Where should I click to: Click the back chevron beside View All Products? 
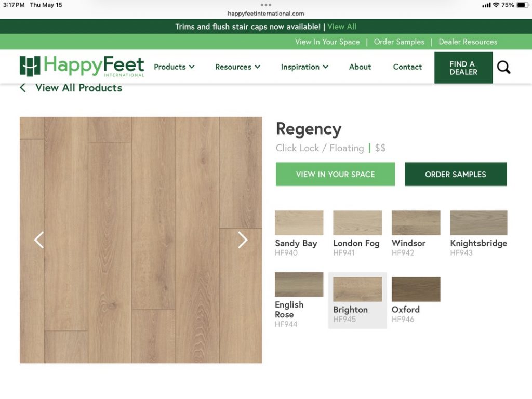click(23, 88)
